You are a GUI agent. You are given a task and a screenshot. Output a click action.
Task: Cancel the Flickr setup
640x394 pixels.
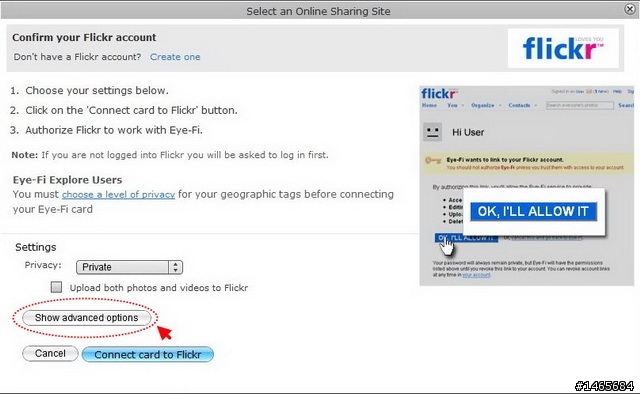pyautogui.click(x=50, y=354)
